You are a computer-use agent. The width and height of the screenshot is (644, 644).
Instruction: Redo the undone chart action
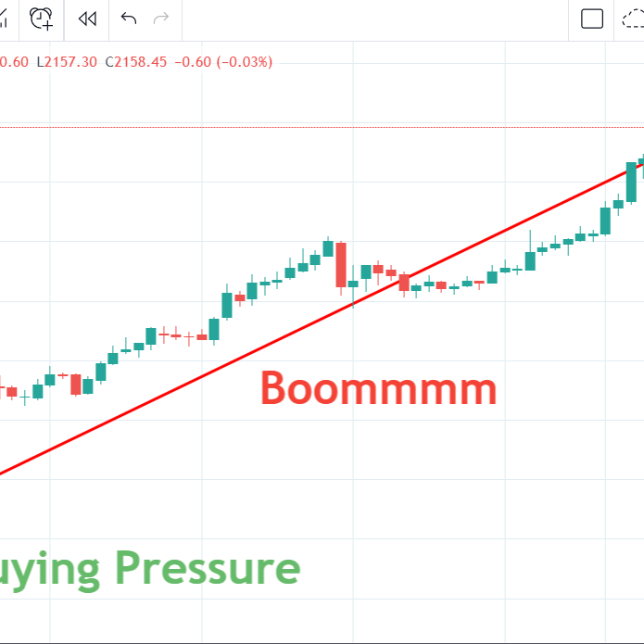(x=161, y=19)
